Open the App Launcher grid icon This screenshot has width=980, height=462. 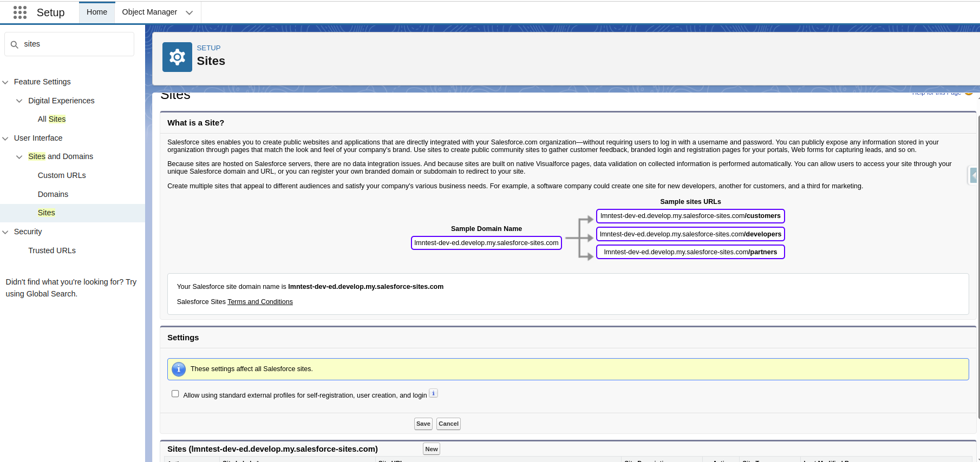(20, 12)
